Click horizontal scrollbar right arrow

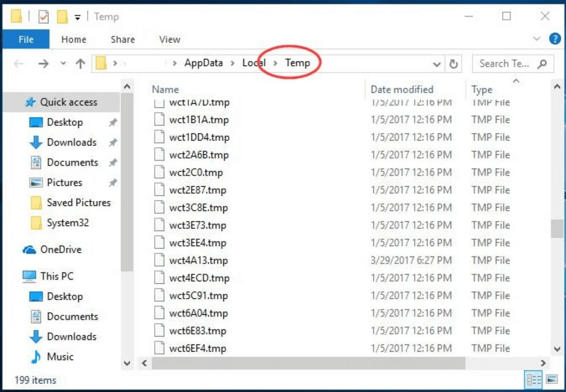pyautogui.click(x=543, y=363)
